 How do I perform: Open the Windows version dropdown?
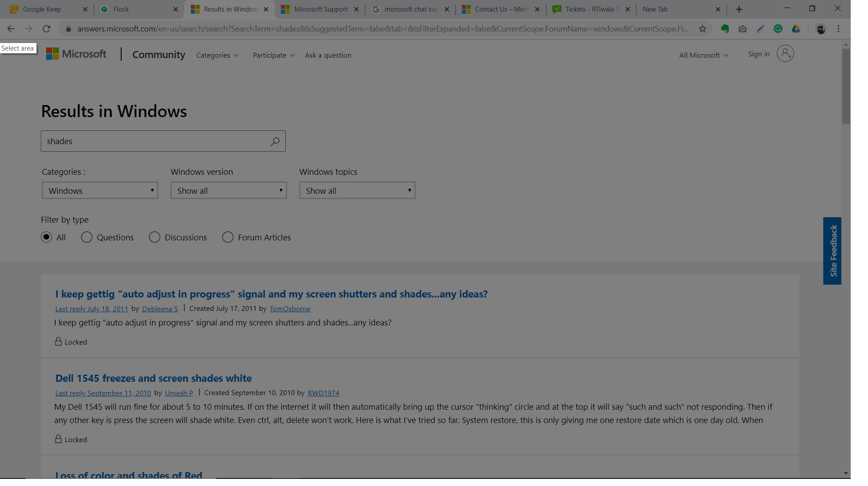click(x=229, y=191)
